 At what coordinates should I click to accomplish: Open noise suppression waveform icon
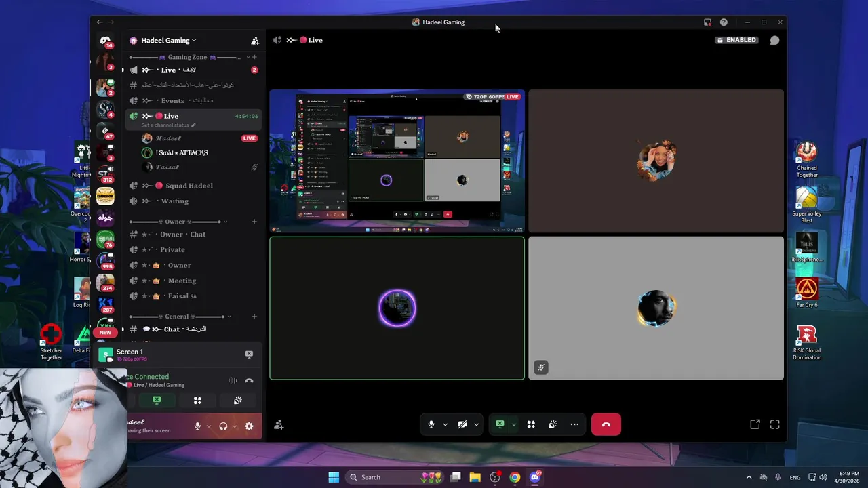point(233,381)
